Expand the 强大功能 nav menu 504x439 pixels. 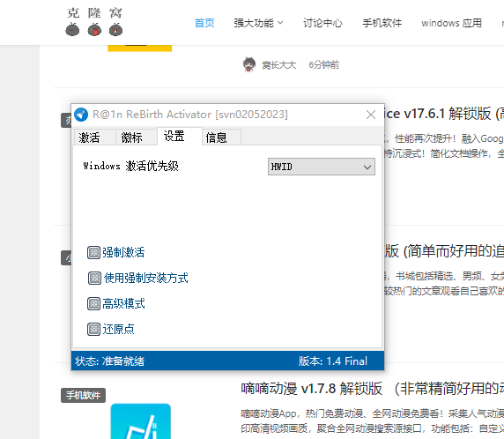tap(258, 23)
